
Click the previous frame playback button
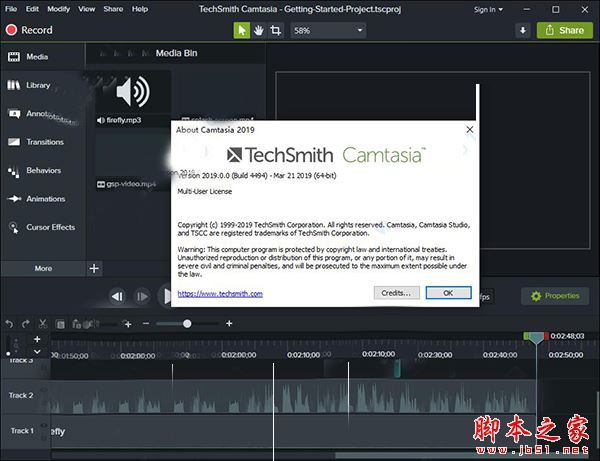[x=117, y=296]
